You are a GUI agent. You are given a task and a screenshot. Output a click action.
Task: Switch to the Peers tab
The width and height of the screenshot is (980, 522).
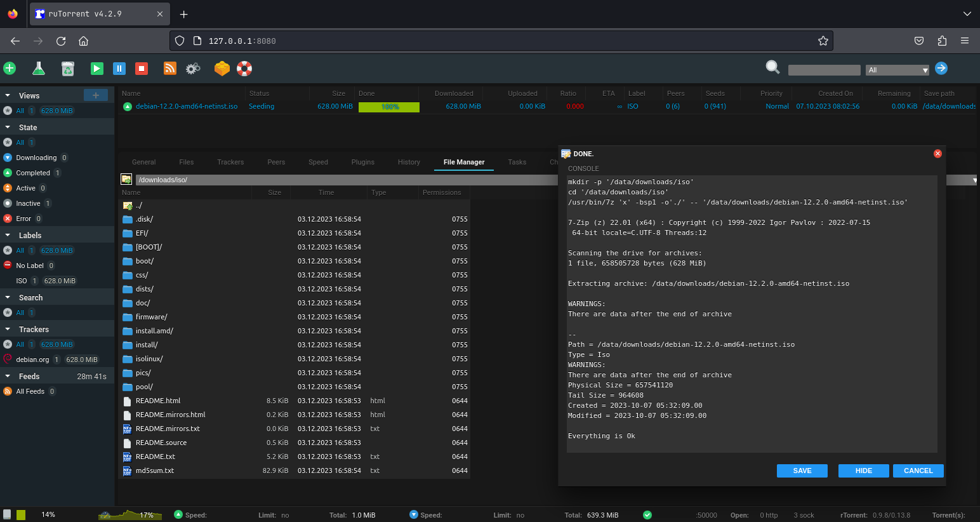click(x=276, y=162)
